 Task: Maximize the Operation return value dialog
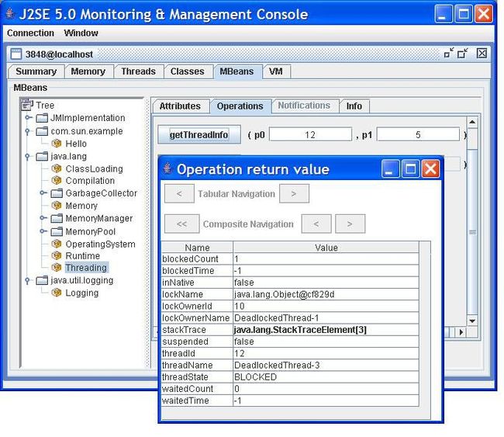(x=410, y=168)
